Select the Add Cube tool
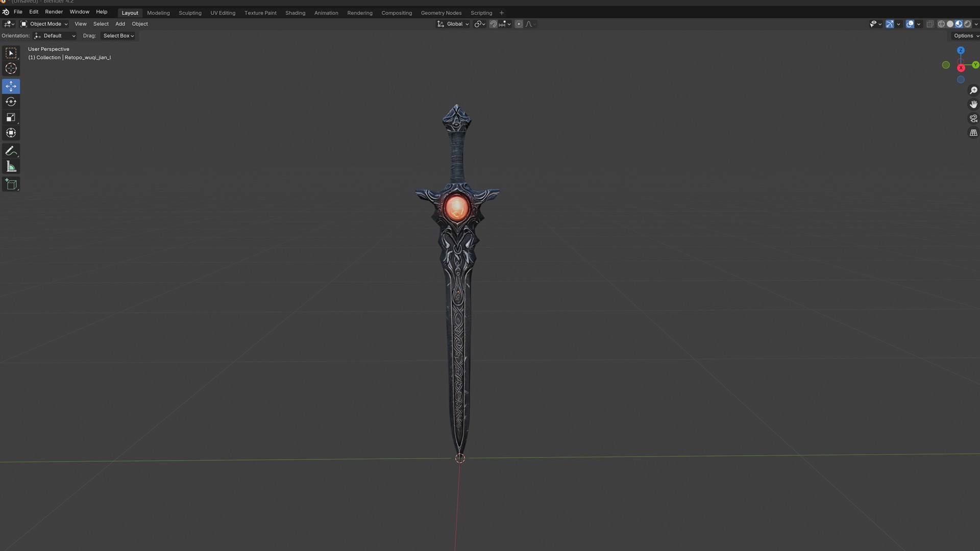980x551 pixels. click(x=11, y=184)
